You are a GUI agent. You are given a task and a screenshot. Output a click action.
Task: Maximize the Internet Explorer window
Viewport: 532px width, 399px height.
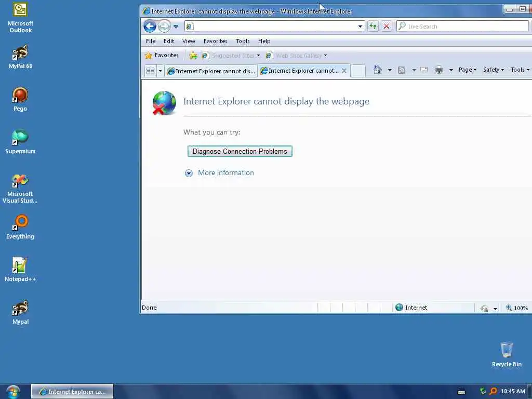point(523,9)
